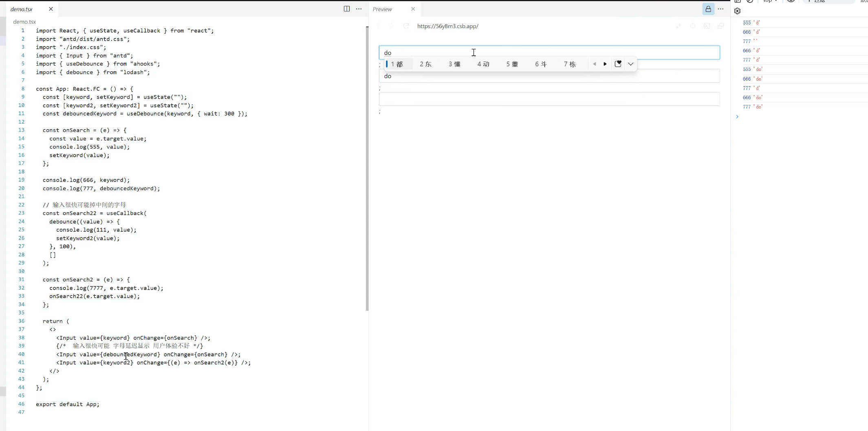
Task: Click the 'const App: React.FC' declaration line
Action: tap(84, 89)
